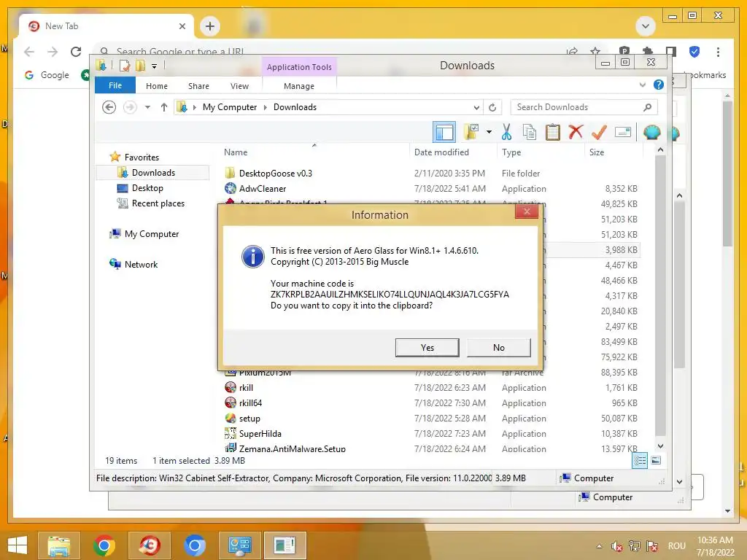The height and width of the screenshot is (560, 747).
Task: Select Favorites heading in navigation pane
Action: [142, 157]
